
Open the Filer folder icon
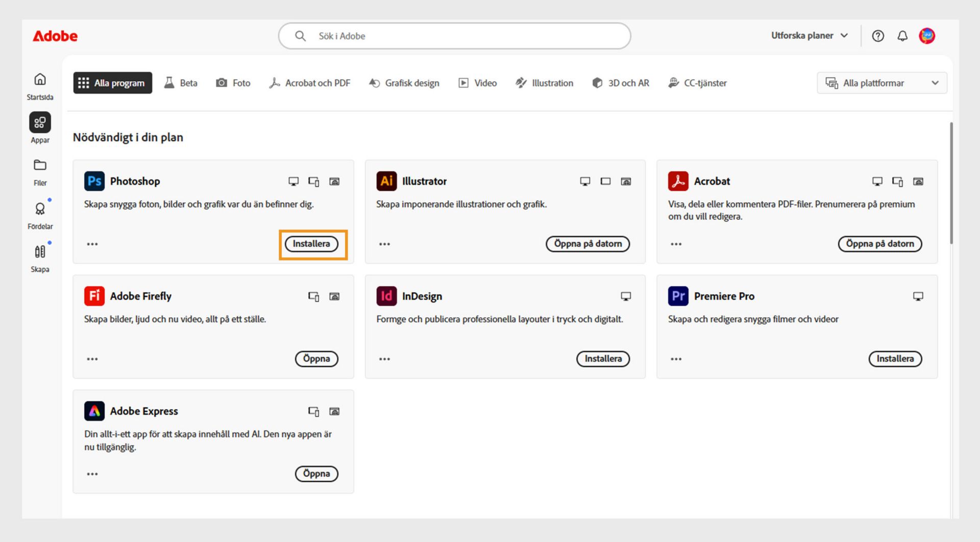tap(40, 165)
